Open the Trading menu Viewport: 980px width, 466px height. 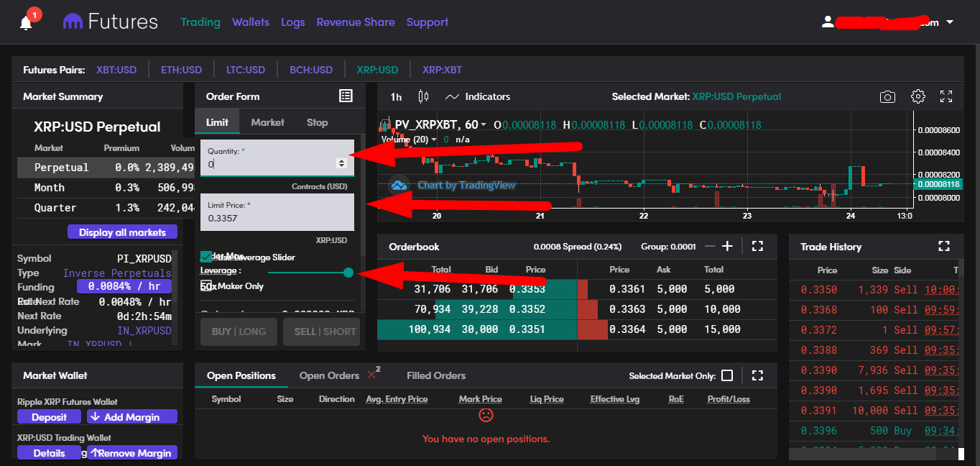click(200, 22)
